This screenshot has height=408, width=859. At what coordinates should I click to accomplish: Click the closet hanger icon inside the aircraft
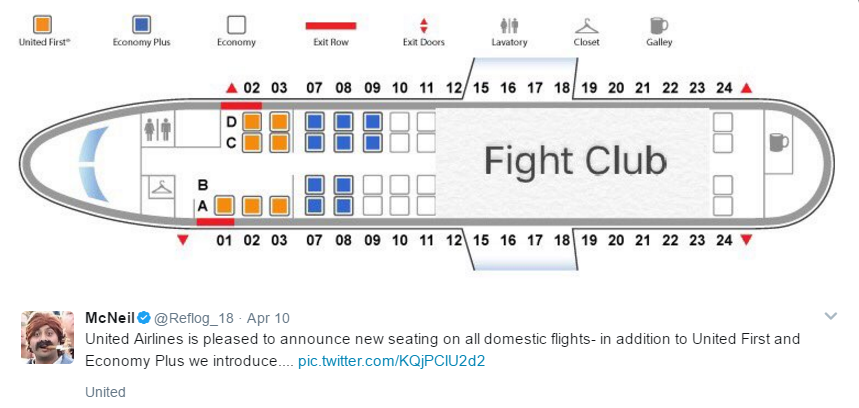[x=162, y=188]
